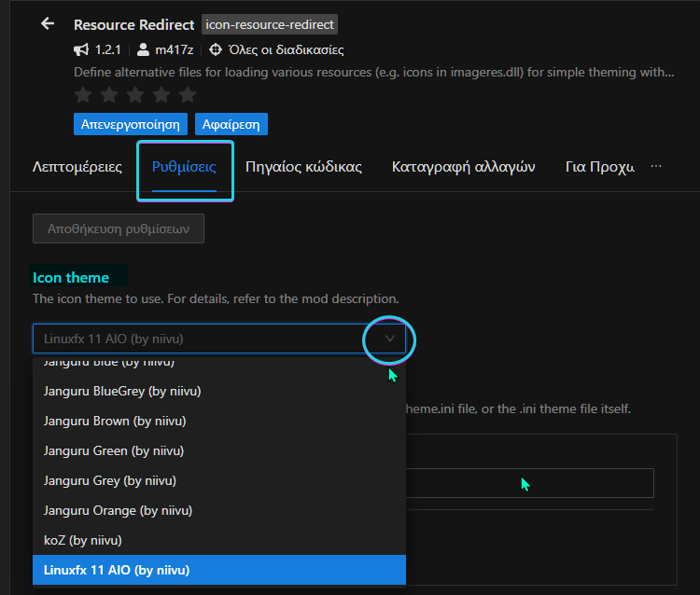Image resolution: width=700 pixels, height=595 pixels.
Task: Choose Janguru BlueGrey (by niivu)
Action: pyautogui.click(x=219, y=391)
